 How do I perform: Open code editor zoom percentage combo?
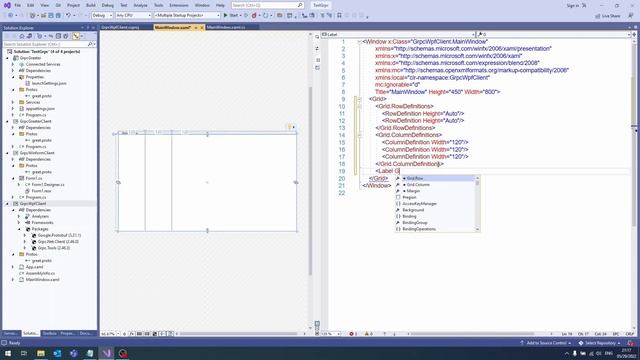pos(330,334)
